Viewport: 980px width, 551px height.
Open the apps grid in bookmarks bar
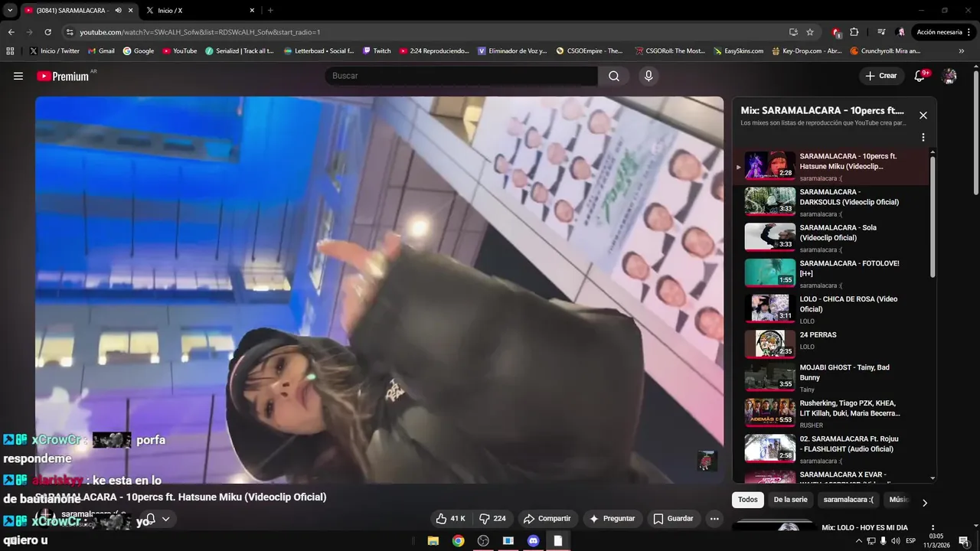(10, 51)
